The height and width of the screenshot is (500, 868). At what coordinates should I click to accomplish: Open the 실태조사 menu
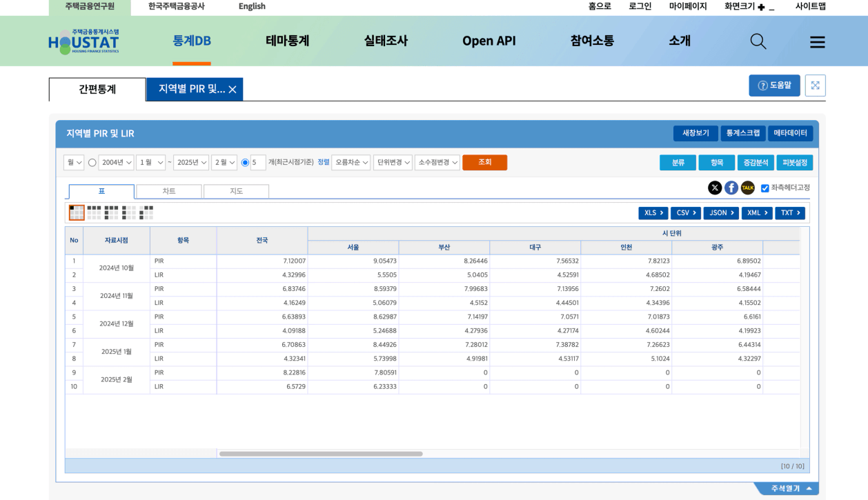386,41
